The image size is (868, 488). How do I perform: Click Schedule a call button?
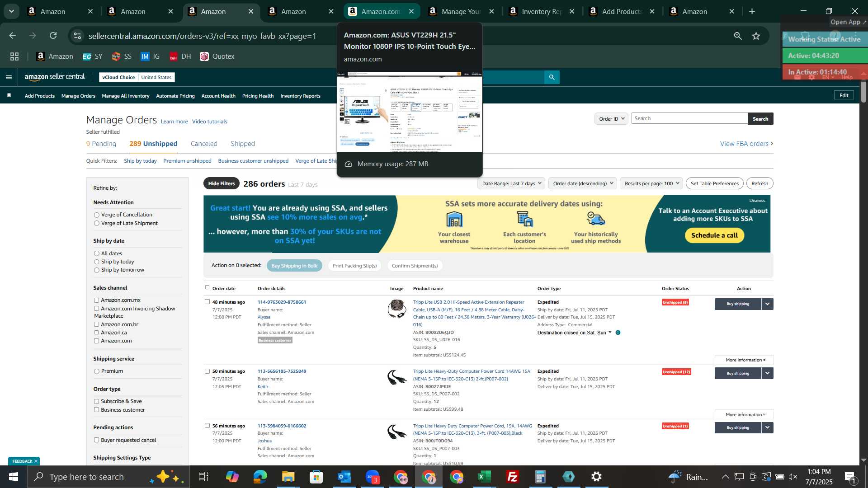click(x=714, y=235)
